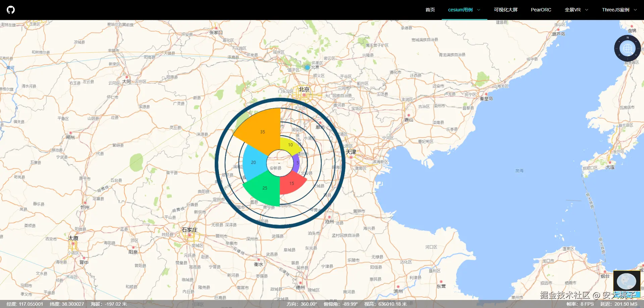Click the 太原 city label on the map
The height and width of the screenshot is (308, 644).
point(73,238)
